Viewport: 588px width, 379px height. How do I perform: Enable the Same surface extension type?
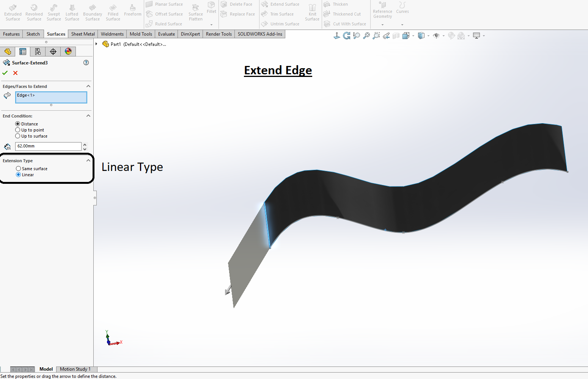[18, 168]
